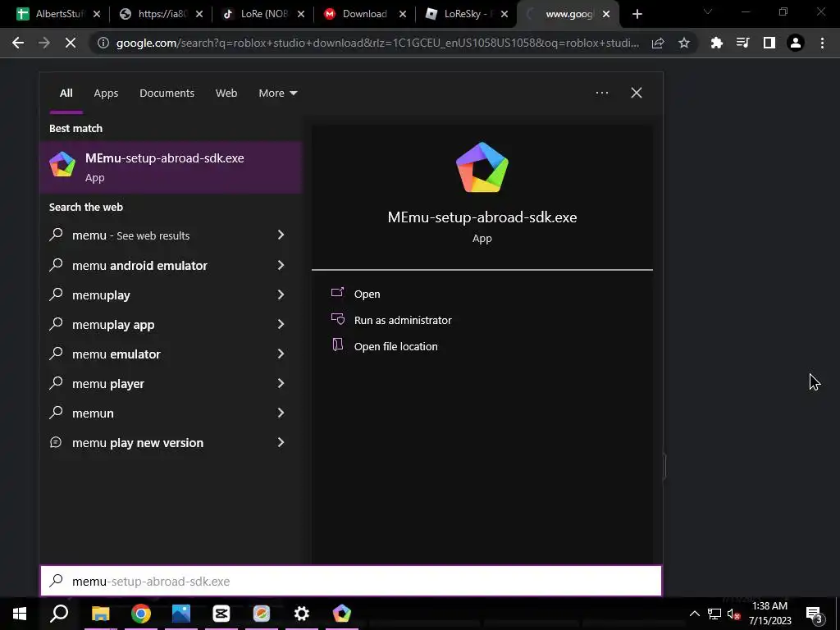
Task: Toggle the Chrome side panel
Action: [x=769, y=43]
